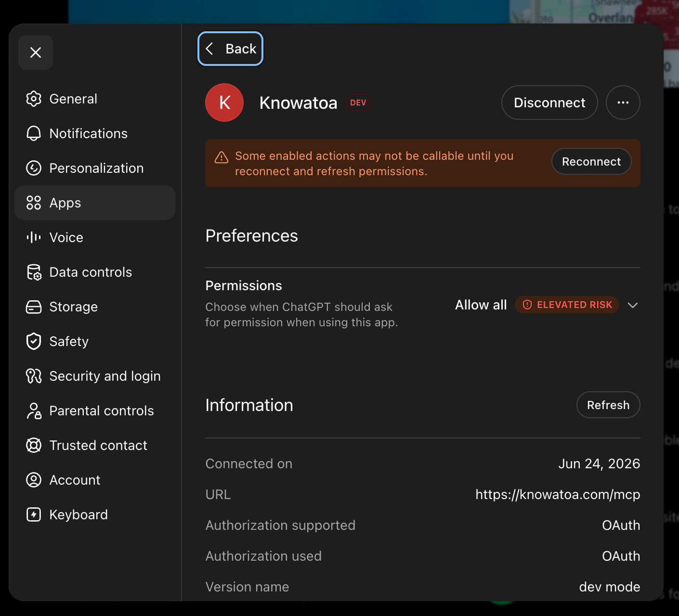Select Voice in the sidebar

coord(95,237)
